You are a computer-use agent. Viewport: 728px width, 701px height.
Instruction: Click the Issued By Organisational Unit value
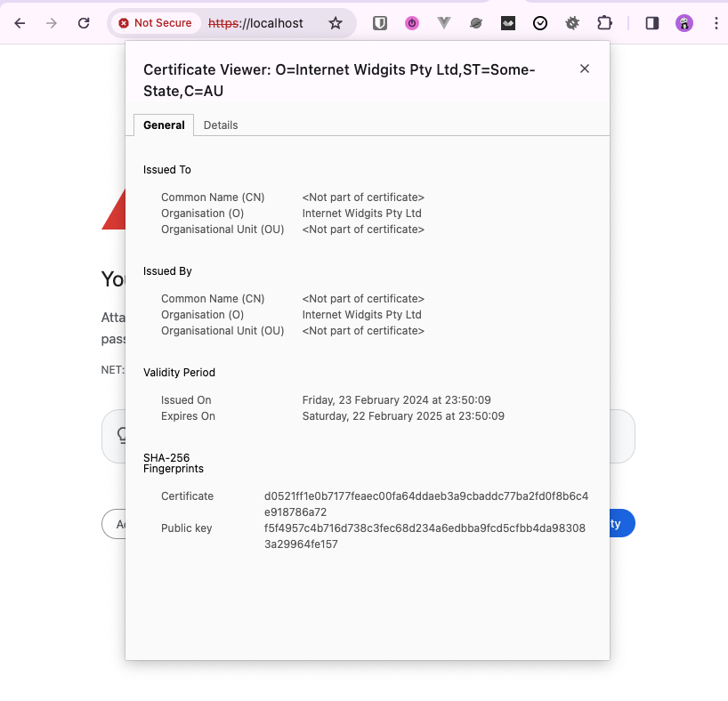(363, 331)
